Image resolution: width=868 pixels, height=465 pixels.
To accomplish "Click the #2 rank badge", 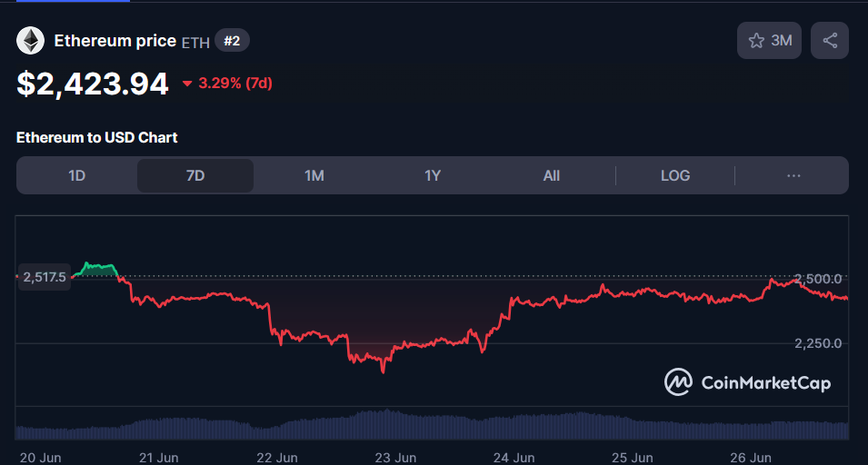I will (x=232, y=40).
